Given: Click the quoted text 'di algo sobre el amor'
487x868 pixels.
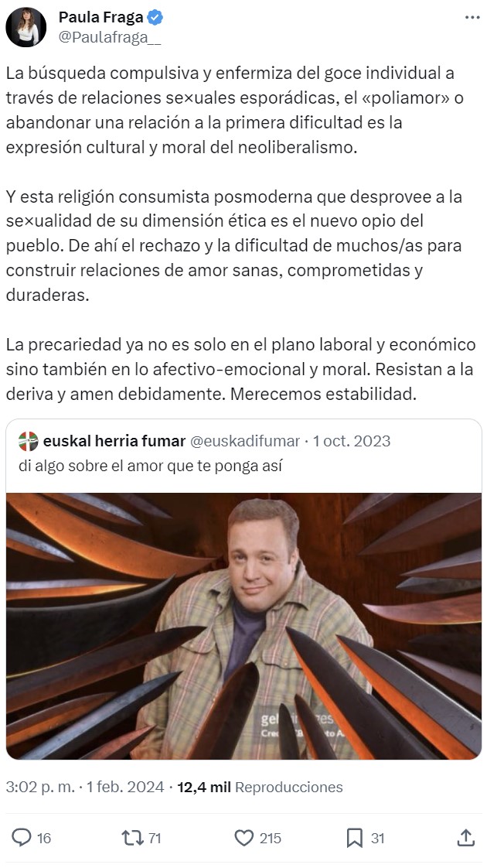Looking at the screenshot, I should (x=92, y=466).
